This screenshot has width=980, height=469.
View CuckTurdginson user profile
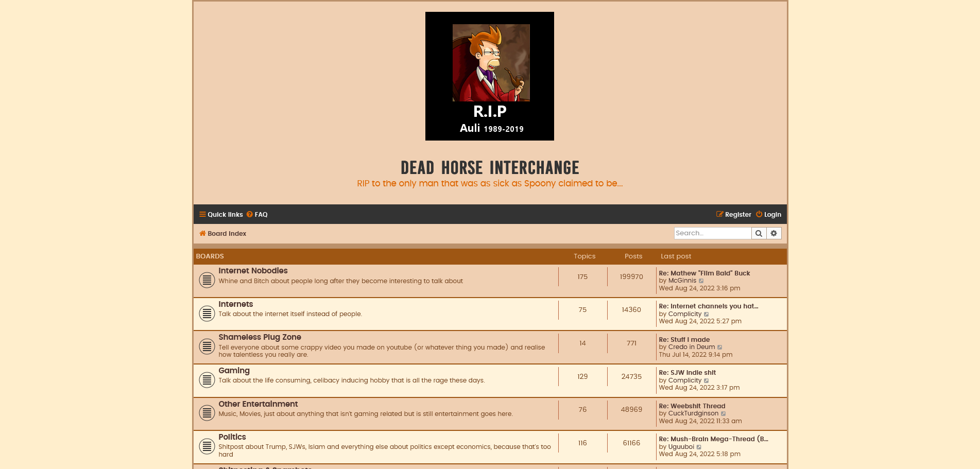[x=693, y=413]
